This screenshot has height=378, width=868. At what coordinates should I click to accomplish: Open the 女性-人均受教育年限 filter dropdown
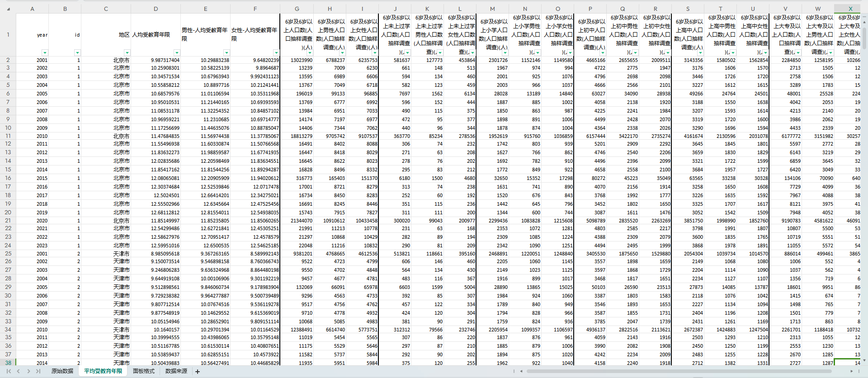point(276,53)
